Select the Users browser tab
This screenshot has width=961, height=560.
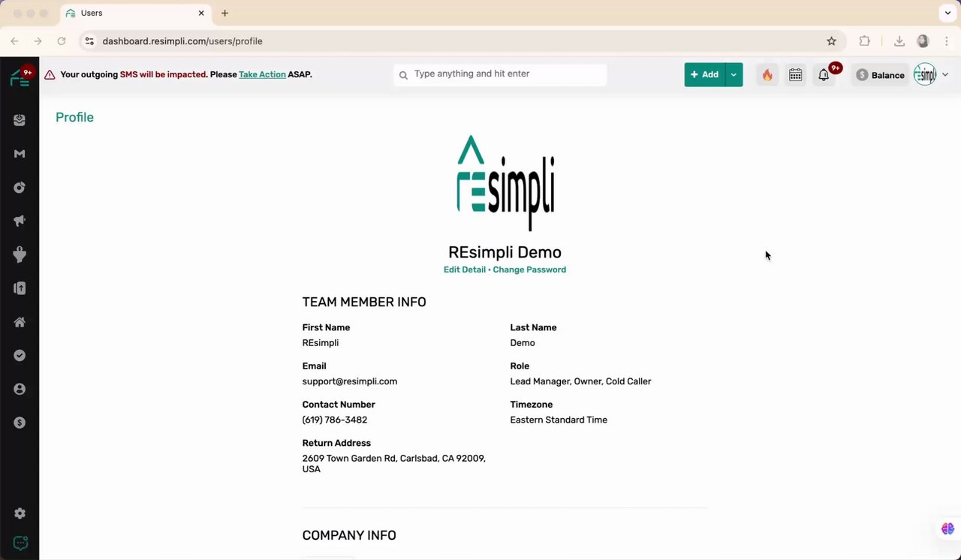click(134, 14)
